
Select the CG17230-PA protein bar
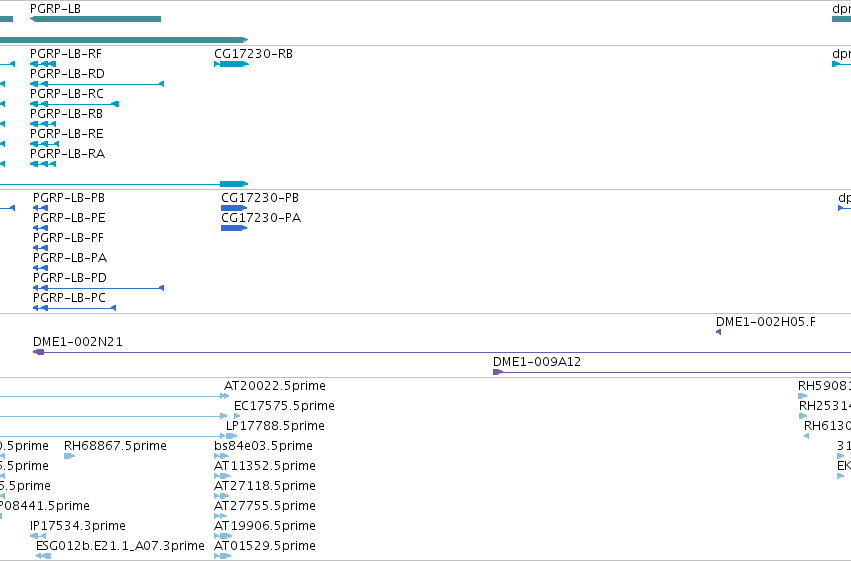coord(234,228)
